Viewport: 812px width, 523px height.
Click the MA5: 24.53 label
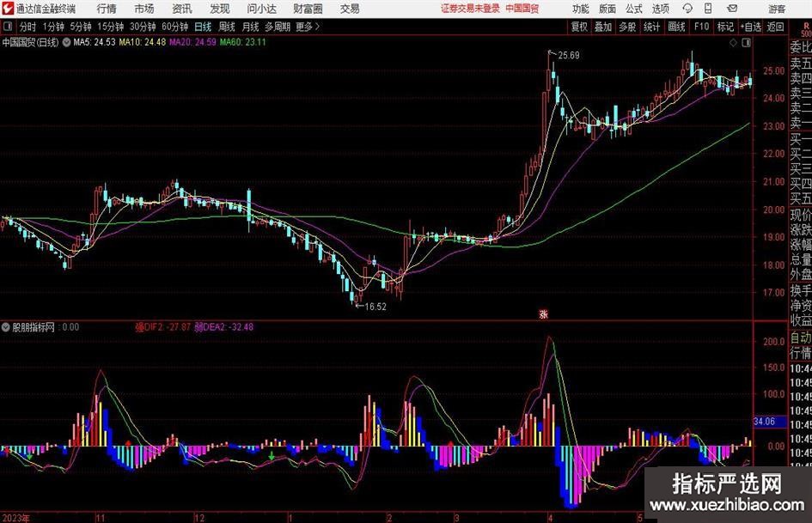95,42
